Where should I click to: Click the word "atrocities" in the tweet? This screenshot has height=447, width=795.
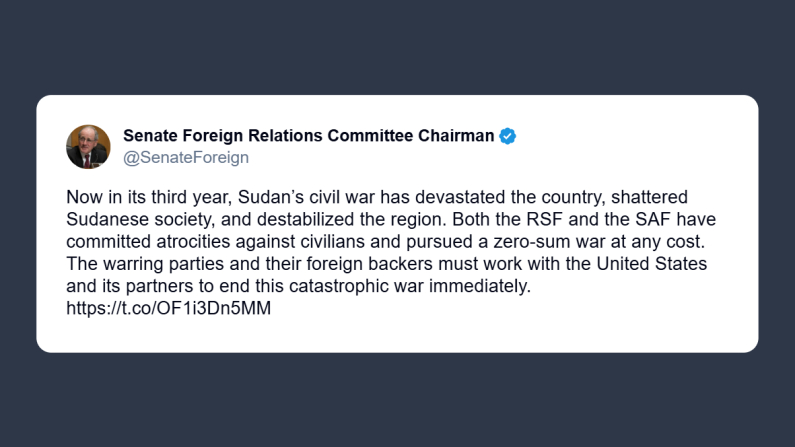(182, 242)
